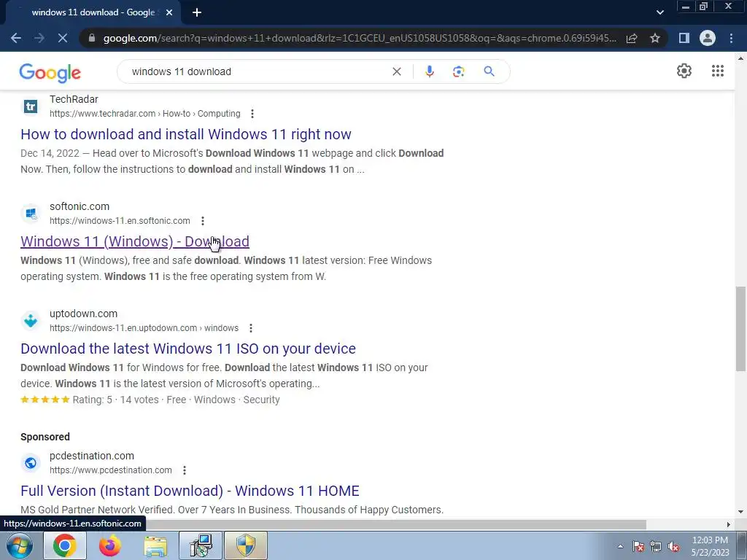
Task: Click the 'https://windows-11.en.softonic.com' URL text
Action: click(120, 221)
